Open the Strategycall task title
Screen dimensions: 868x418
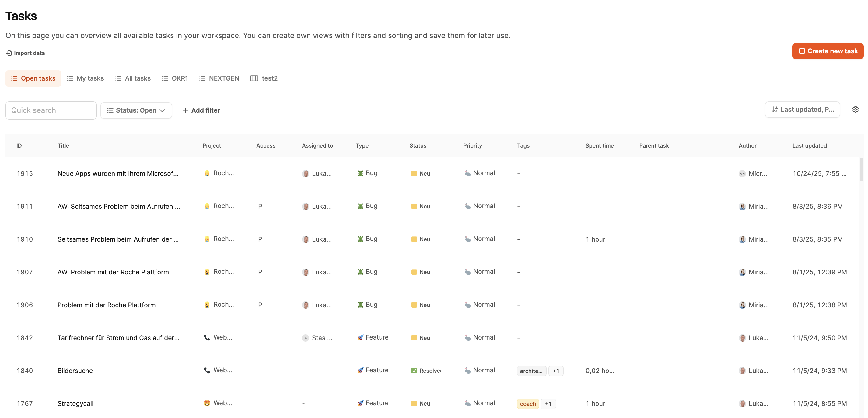[75, 403]
